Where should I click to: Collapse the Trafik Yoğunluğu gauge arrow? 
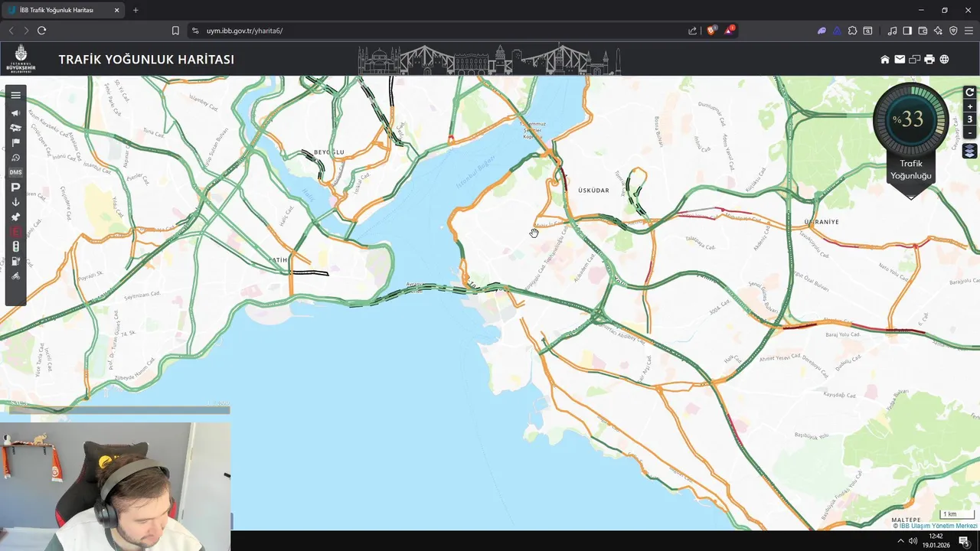tap(911, 197)
